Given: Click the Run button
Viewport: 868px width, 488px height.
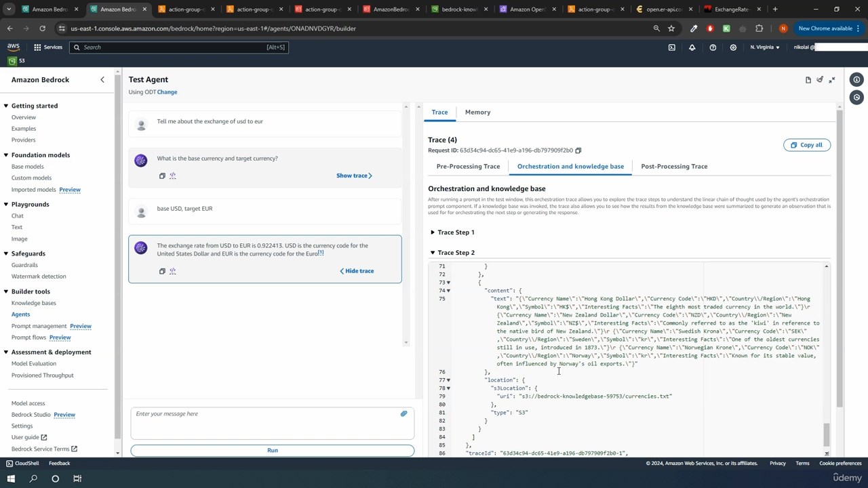Looking at the screenshot, I should 272,451.
